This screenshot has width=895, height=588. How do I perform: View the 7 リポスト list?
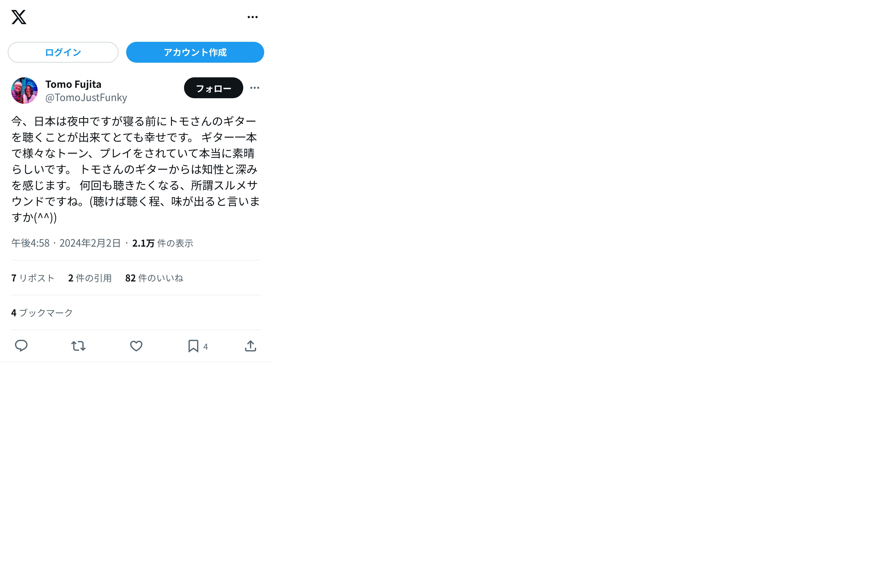[33, 278]
